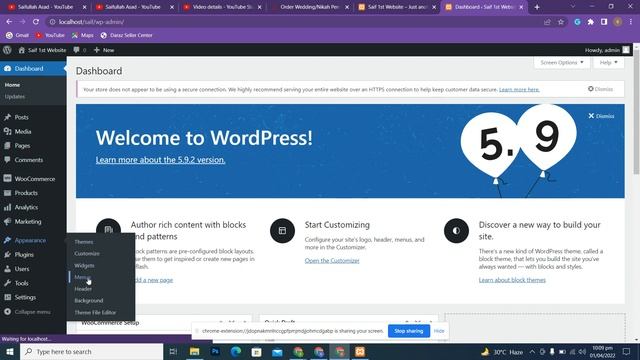Choose Theme File Editor in flyout

(x=95, y=312)
